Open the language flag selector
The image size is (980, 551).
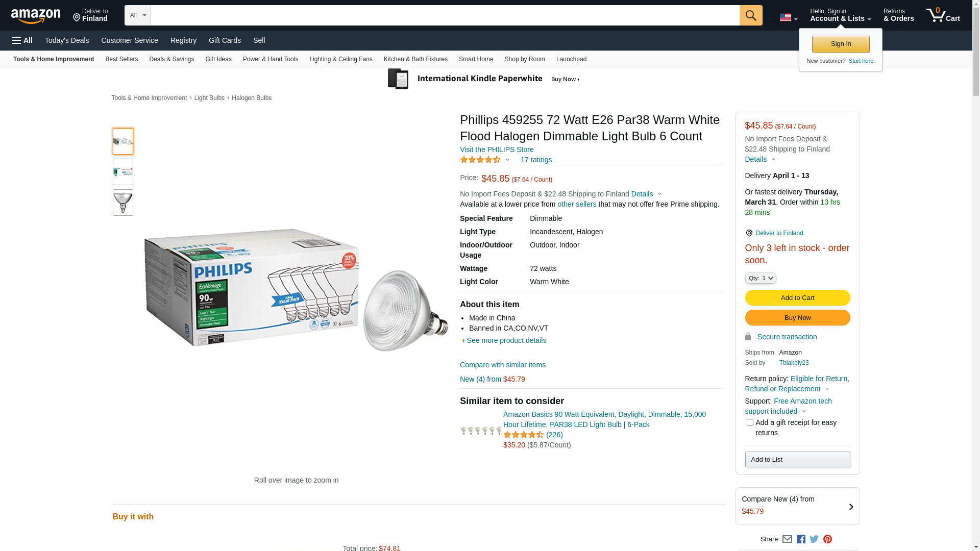tap(788, 17)
